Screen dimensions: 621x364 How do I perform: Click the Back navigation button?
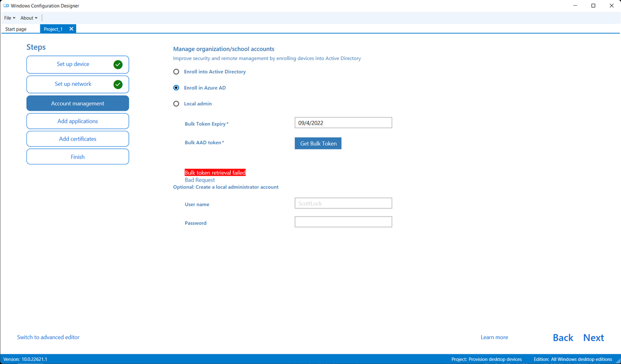click(x=563, y=338)
